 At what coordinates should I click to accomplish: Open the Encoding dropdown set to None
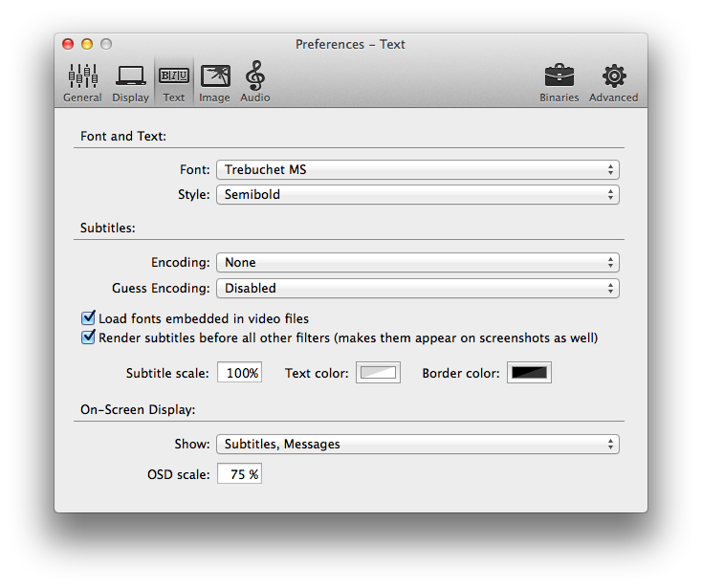(x=417, y=263)
